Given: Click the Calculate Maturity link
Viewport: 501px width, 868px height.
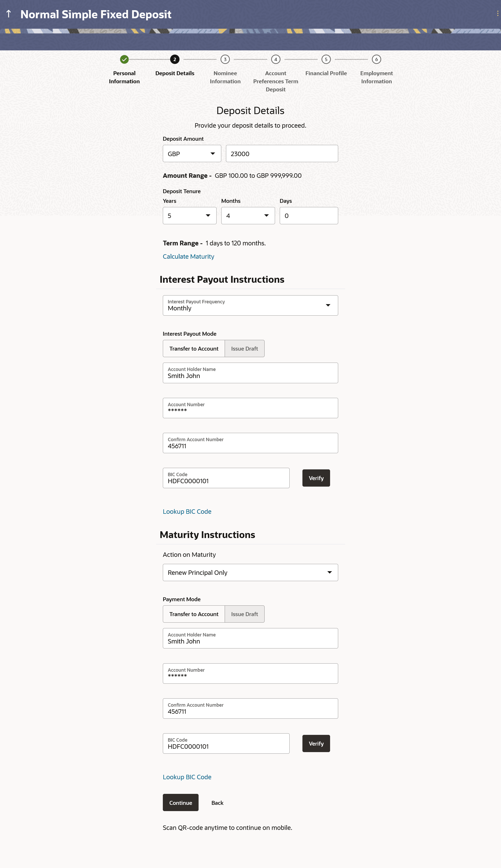Looking at the screenshot, I should click(x=188, y=256).
